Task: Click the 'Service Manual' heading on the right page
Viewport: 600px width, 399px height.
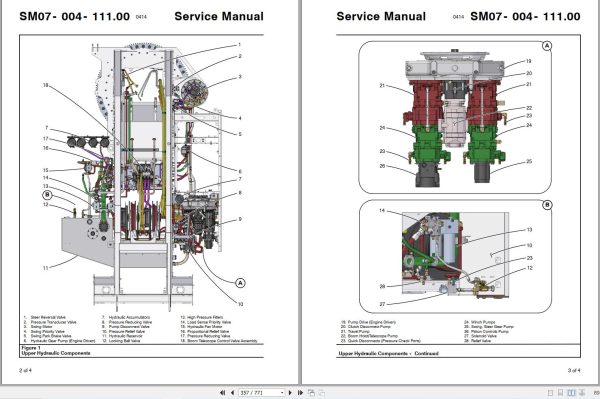Action: pos(381,16)
